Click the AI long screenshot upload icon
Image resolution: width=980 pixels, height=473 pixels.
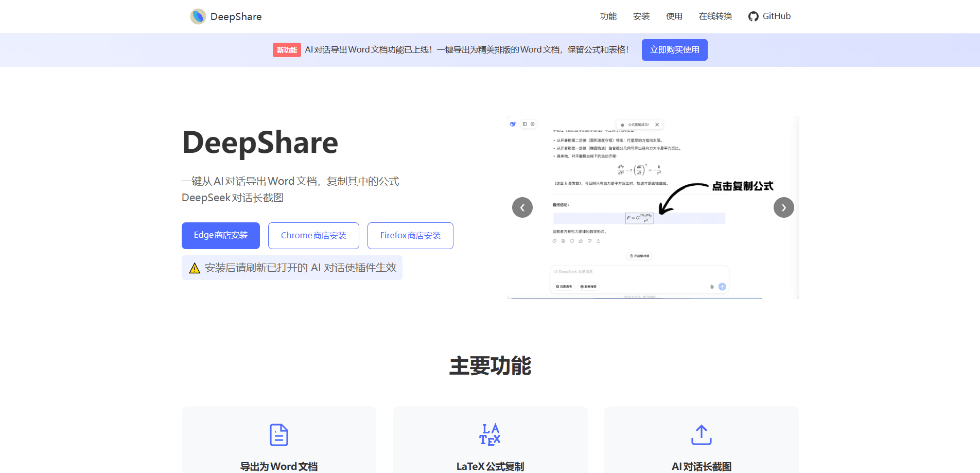pos(702,435)
